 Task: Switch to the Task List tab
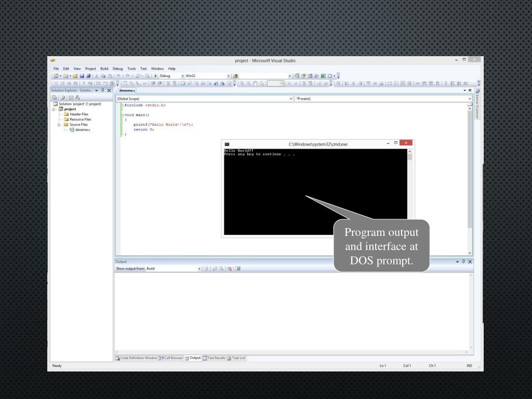[x=236, y=358]
